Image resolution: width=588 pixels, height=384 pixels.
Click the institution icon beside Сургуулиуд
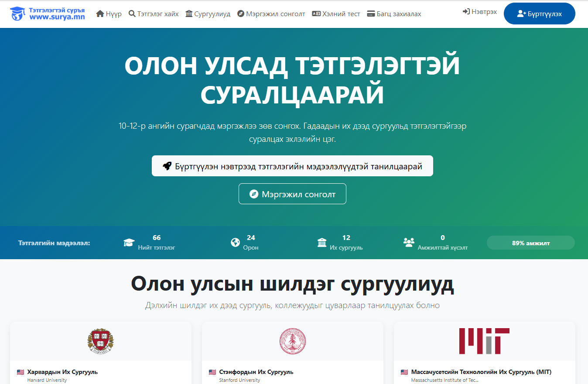tap(189, 14)
